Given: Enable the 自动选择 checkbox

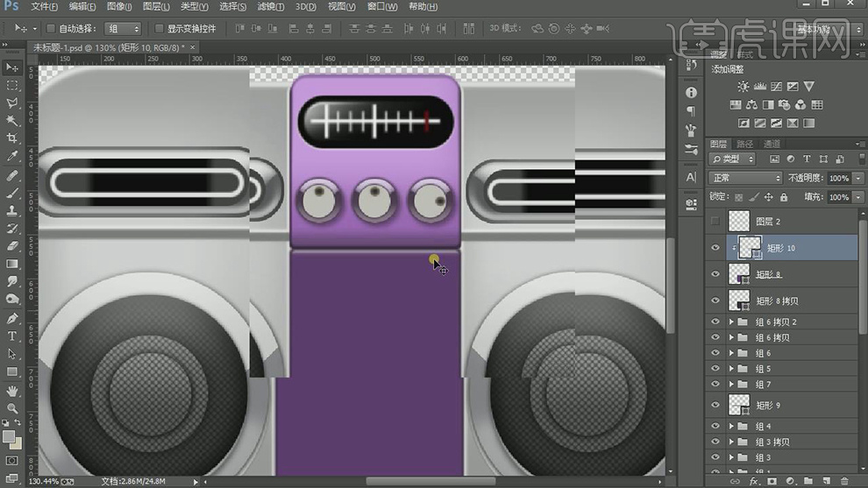Looking at the screenshot, I should [x=50, y=29].
